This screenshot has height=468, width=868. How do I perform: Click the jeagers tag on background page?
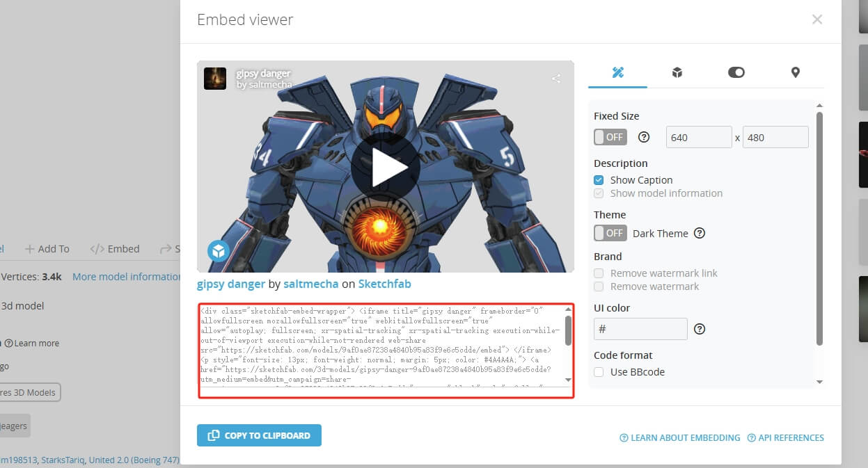(14, 426)
